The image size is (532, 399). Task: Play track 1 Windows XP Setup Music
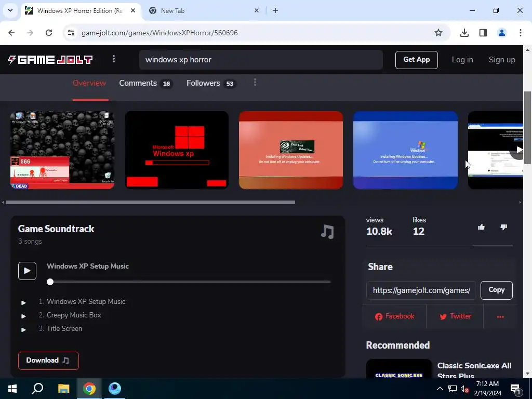click(23, 302)
